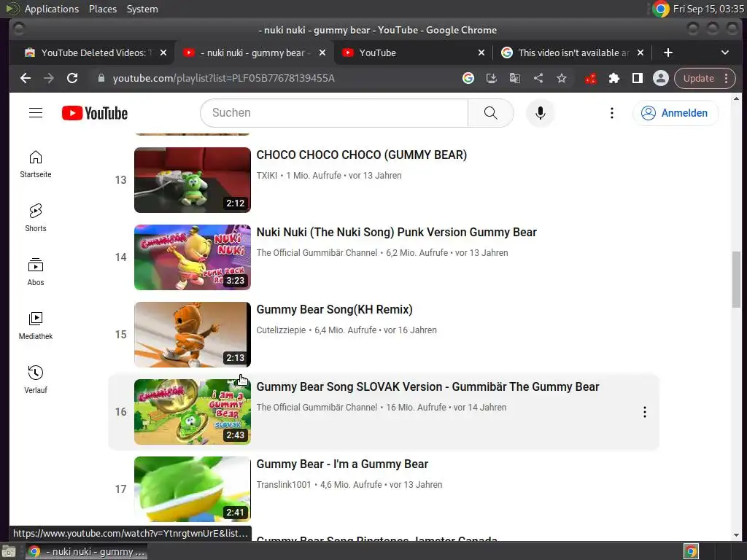Close This video isn't available tab
Image resolution: width=747 pixels, height=560 pixels.
pyautogui.click(x=640, y=52)
